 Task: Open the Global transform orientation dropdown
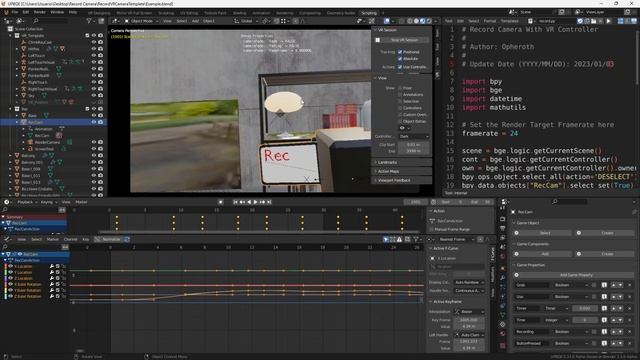pos(246,21)
